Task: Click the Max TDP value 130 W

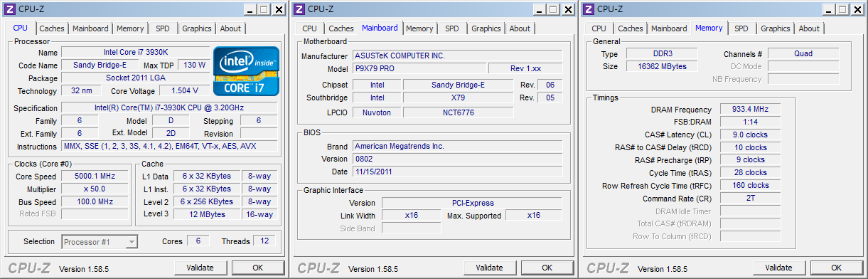Action: 194,65
